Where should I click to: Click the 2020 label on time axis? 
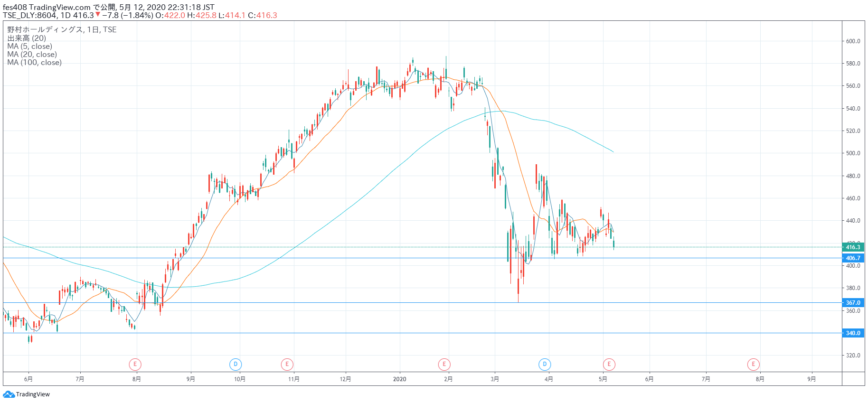point(400,379)
